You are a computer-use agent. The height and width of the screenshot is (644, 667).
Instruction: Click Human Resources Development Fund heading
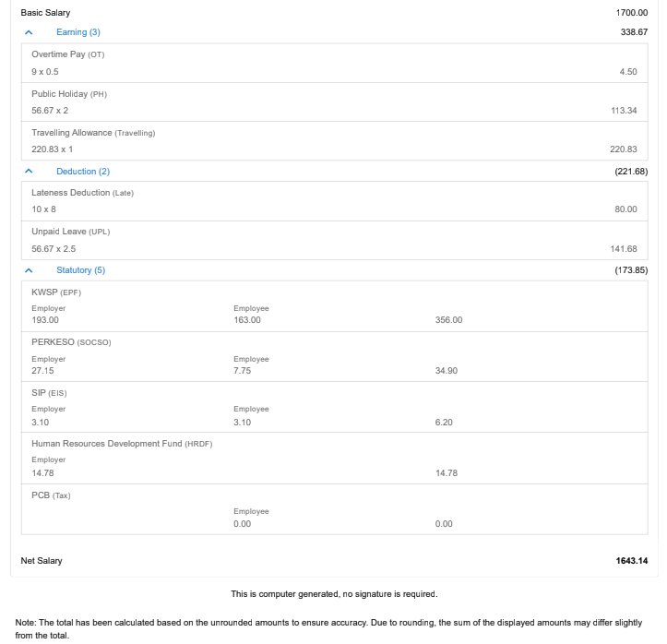pos(121,444)
